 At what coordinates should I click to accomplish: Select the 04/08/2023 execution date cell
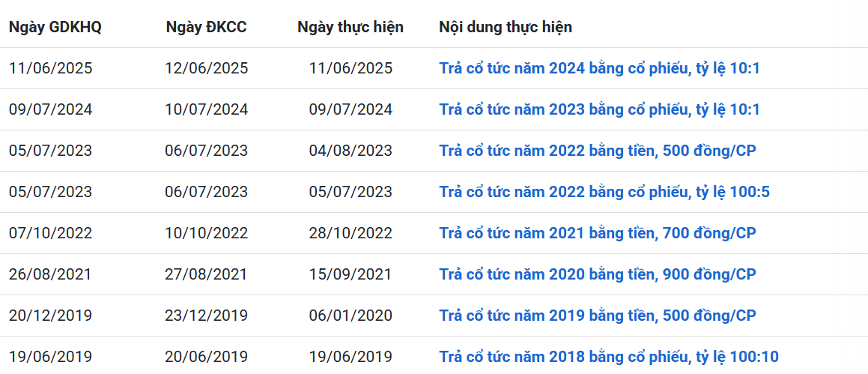tap(350, 151)
